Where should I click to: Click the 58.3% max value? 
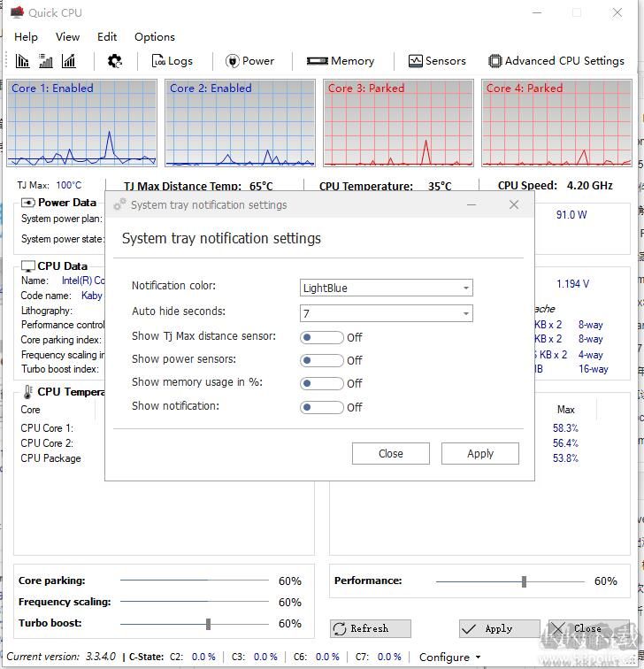click(565, 428)
